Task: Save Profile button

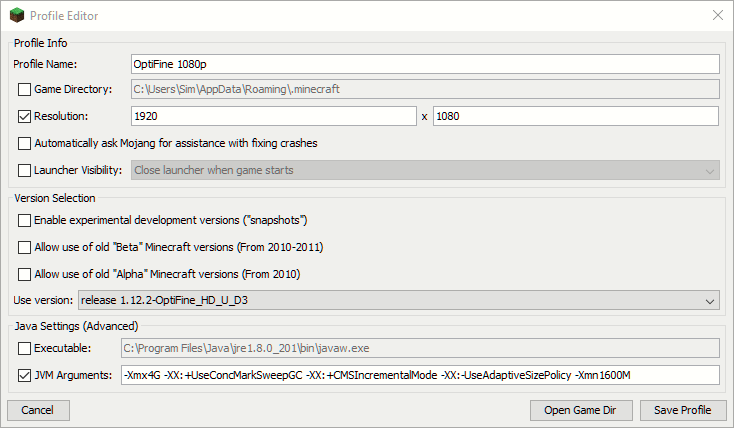Action: (683, 410)
